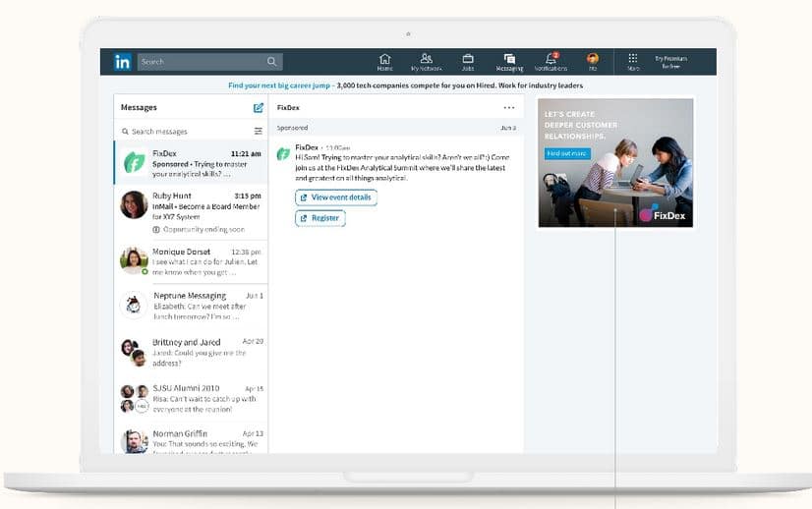812x509 pixels.
Task: Open Home from the navigation bar
Action: (384, 62)
